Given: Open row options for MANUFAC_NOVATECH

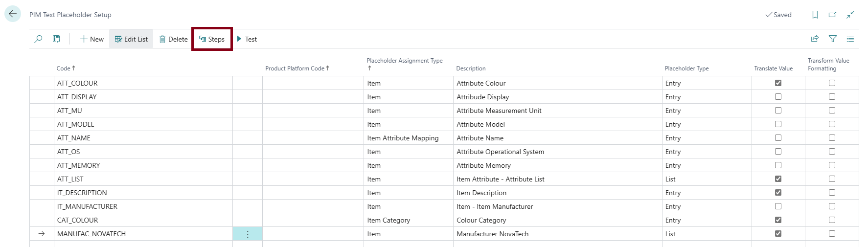Looking at the screenshot, I should click(x=248, y=234).
